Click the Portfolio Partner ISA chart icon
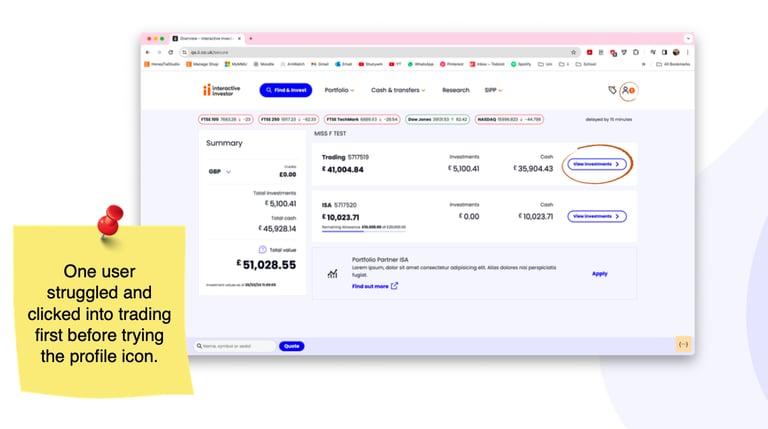 click(x=333, y=274)
